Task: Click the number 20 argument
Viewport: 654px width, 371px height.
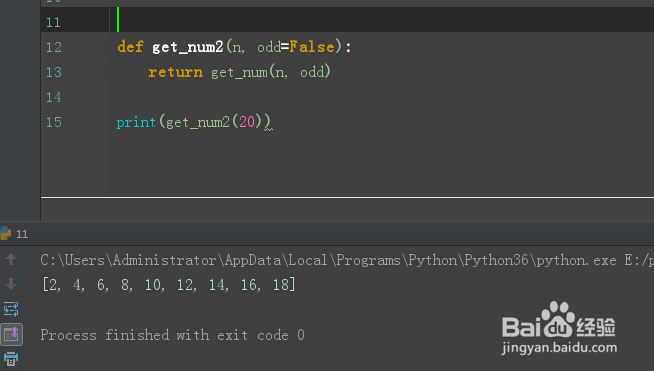Action: [247, 122]
